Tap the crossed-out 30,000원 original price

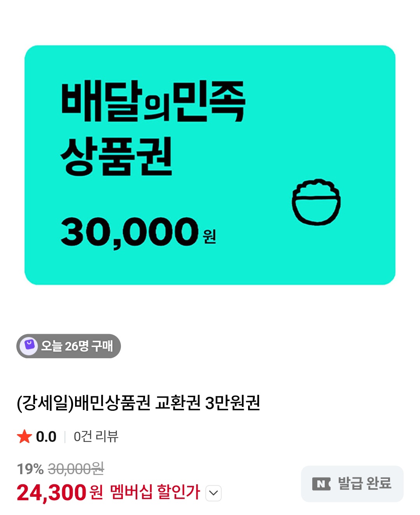76,469
